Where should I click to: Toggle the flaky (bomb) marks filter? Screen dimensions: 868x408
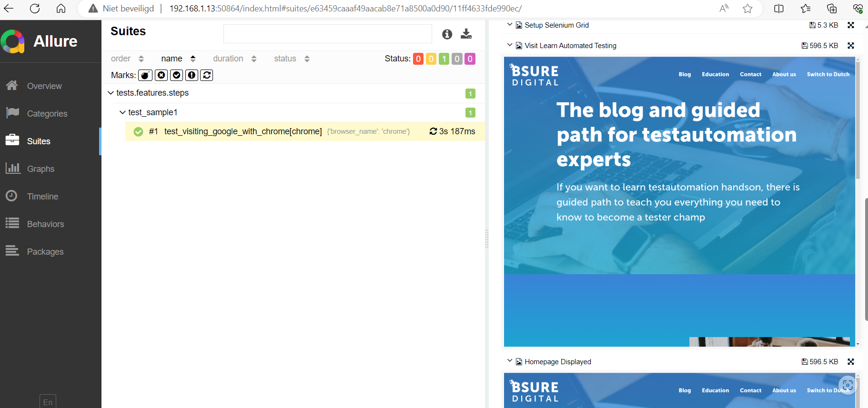pos(145,75)
